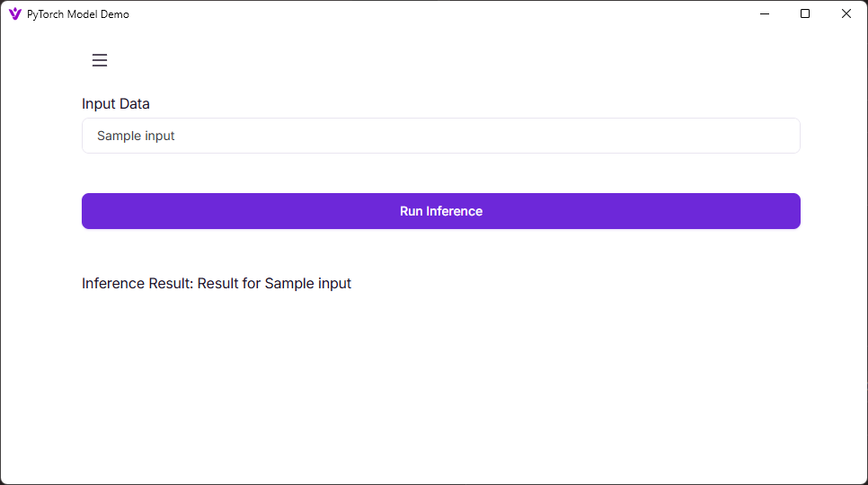Minimize the PyTorch Model Demo window
This screenshot has width=868, height=485.
pos(765,13)
